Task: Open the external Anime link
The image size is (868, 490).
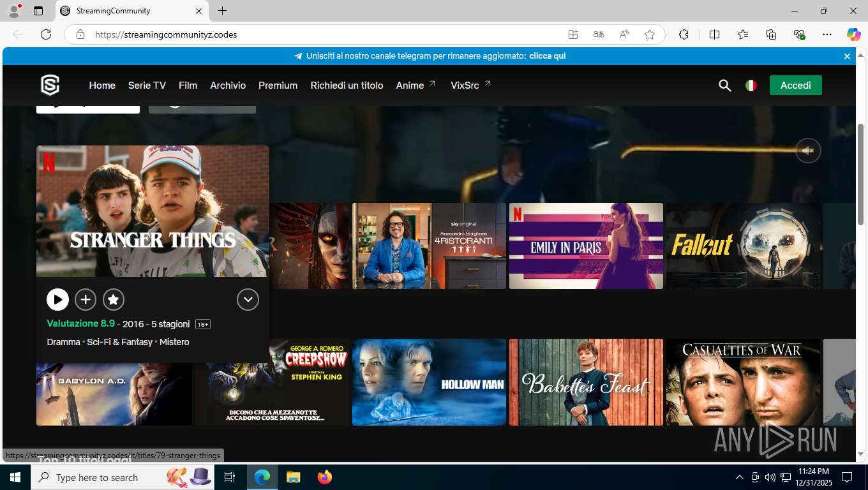Action: click(x=415, y=85)
